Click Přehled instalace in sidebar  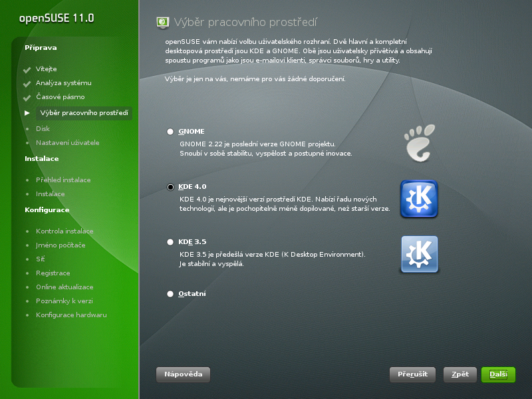63,180
